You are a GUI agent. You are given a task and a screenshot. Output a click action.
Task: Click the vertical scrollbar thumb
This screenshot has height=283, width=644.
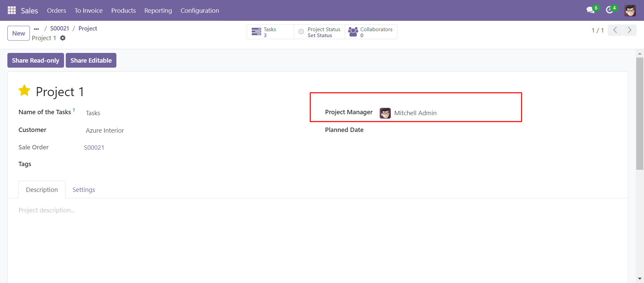[640, 114]
